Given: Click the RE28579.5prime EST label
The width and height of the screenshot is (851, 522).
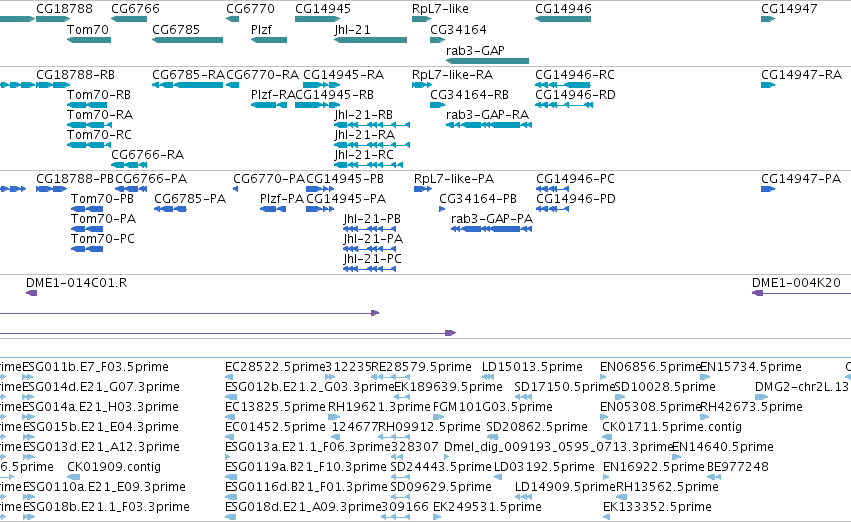Looking at the screenshot, I should coord(422,367).
